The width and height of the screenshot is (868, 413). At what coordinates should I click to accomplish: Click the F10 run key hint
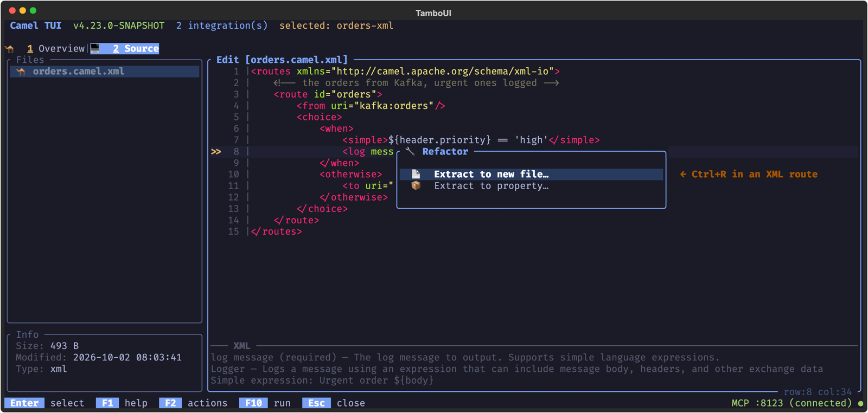(x=265, y=403)
